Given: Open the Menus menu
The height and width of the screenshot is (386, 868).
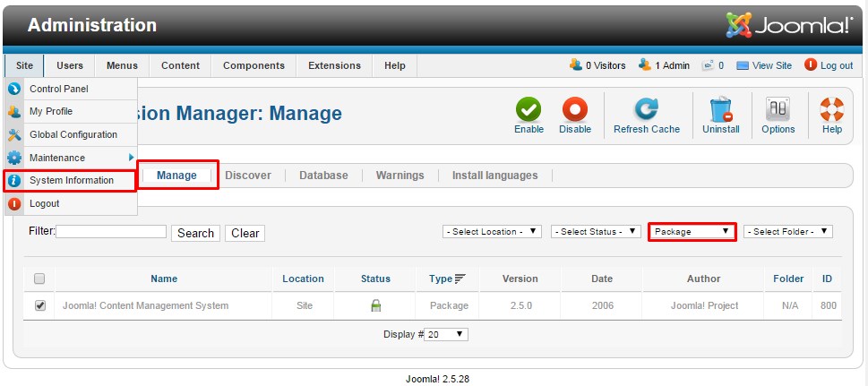Looking at the screenshot, I should 122,65.
